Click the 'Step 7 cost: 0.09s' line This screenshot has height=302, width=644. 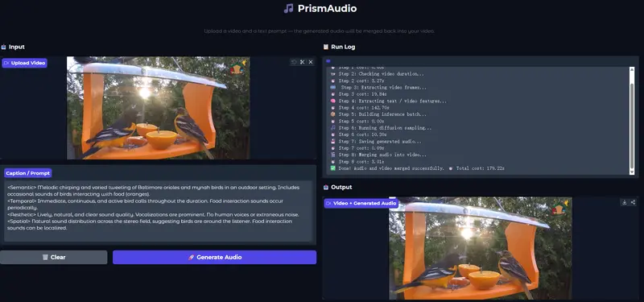click(x=361, y=148)
